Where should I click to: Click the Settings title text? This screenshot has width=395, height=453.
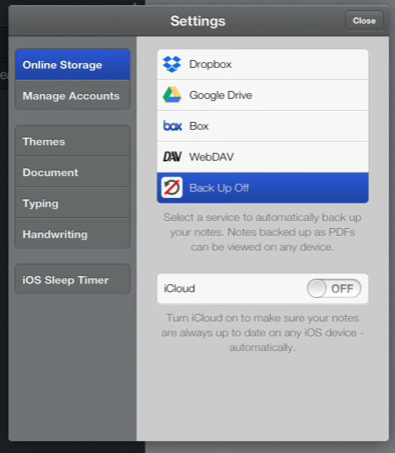tap(198, 21)
